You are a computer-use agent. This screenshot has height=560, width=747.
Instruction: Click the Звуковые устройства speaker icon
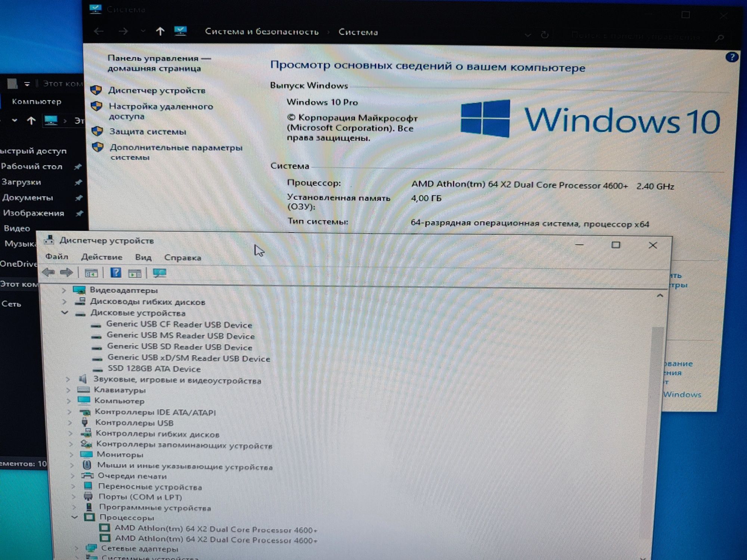pyautogui.click(x=83, y=379)
